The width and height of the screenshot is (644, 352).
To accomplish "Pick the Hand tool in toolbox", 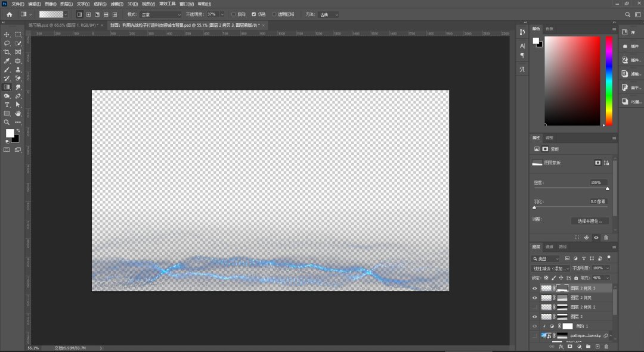I will point(18,113).
